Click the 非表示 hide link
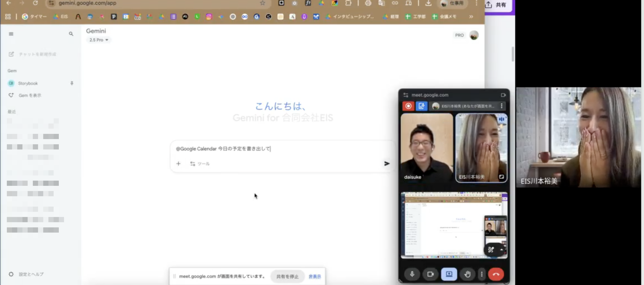Image resolution: width=644 pixels, height=285 pixels. click(315, 276)
